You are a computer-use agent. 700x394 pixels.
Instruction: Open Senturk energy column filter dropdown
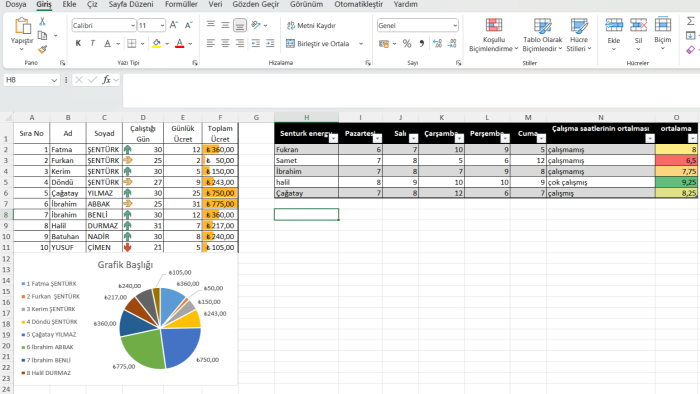click(x=333, y=139)
